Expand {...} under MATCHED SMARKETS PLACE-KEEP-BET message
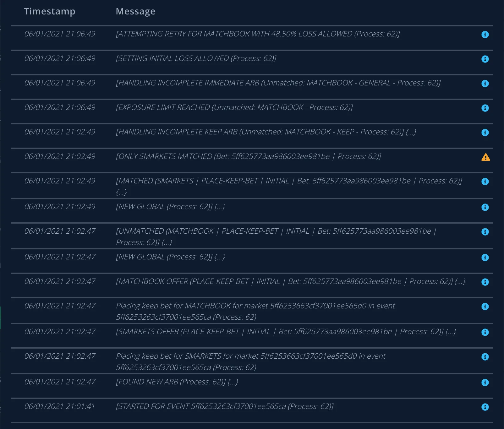Viewport: 504px width, 429px height. point(121,192)
